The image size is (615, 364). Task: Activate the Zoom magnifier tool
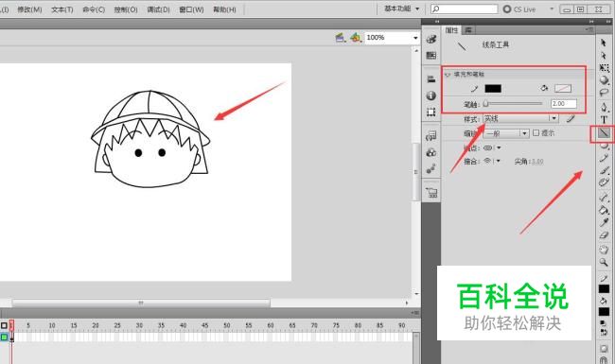pos(604,262)
